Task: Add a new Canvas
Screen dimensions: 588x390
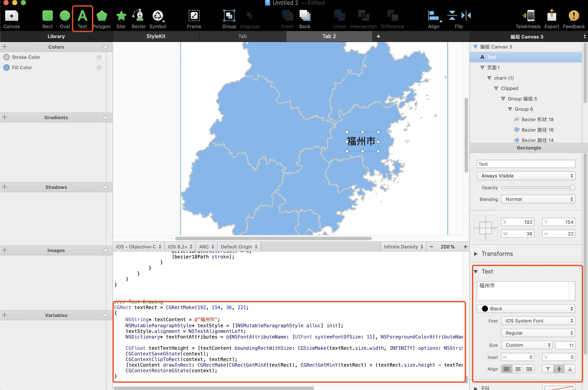Action: click(x=11, y=16)
